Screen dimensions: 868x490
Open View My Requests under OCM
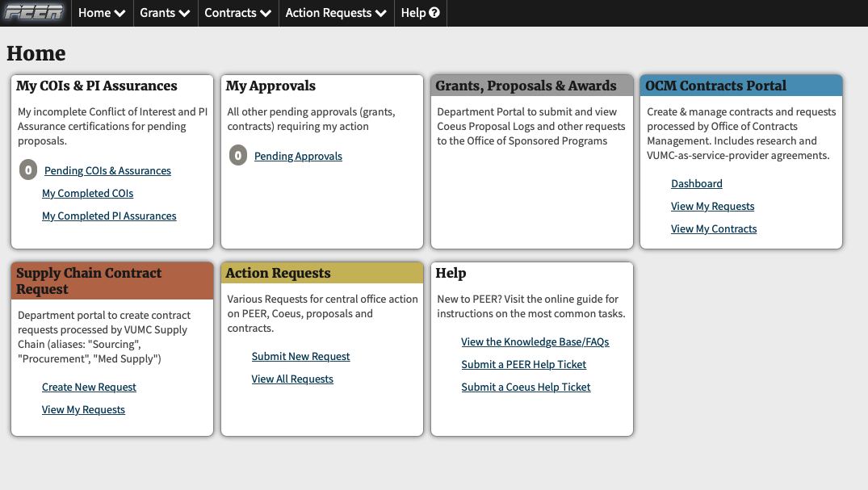pos(712,206)
